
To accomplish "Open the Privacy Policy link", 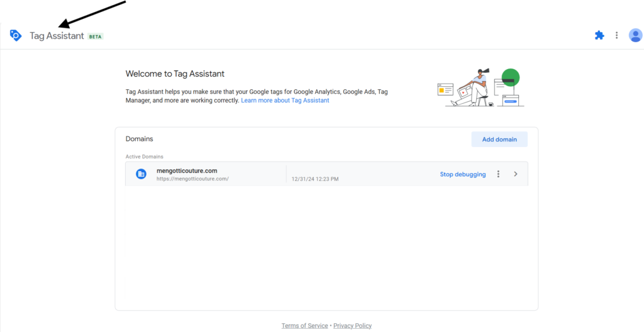I will [352, 326].
